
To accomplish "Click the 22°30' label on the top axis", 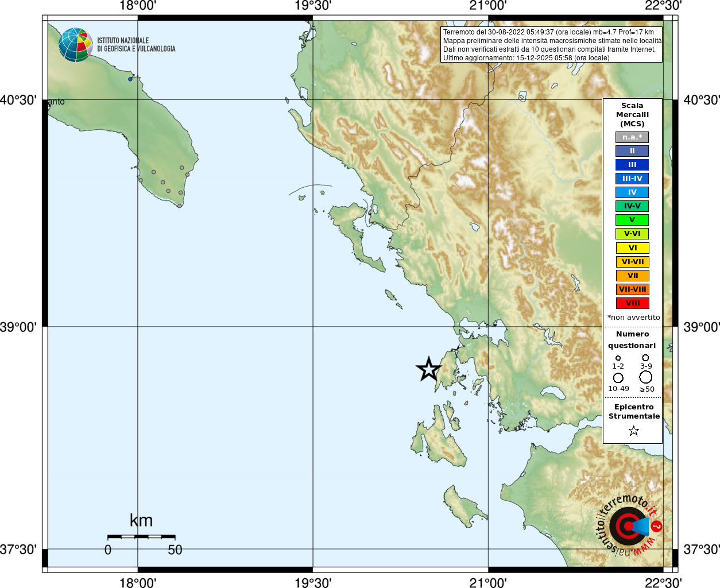I will (x=663, y=6).
